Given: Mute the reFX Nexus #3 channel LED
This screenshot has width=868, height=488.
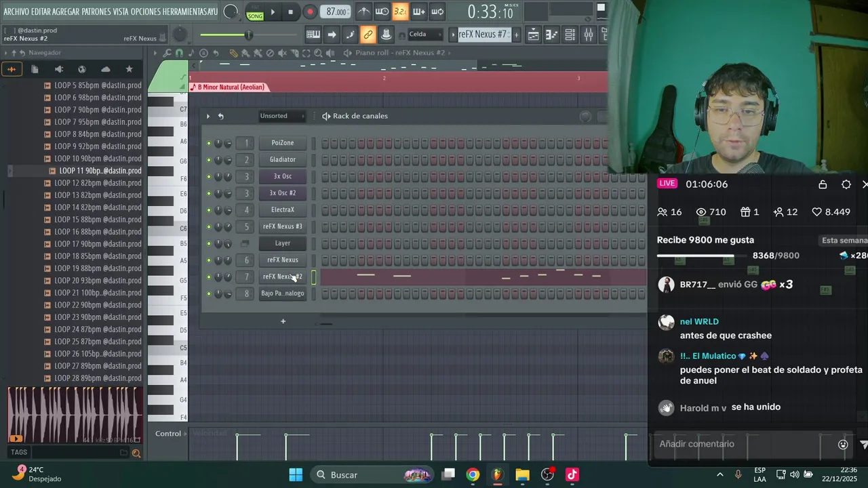Looking at the screenshot, I should 209,226.
